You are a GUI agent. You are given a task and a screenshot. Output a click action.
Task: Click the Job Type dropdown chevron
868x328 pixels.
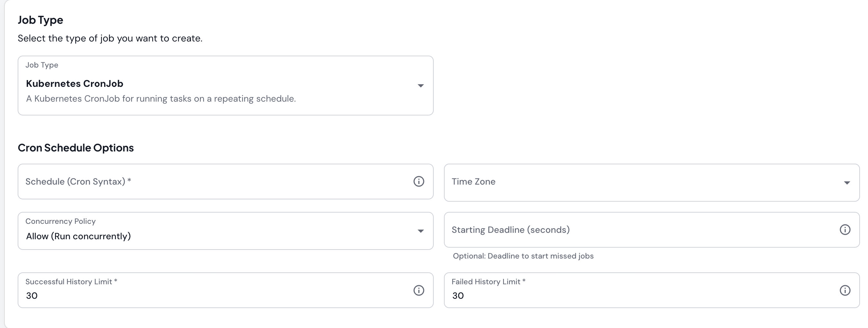[420, 86]
